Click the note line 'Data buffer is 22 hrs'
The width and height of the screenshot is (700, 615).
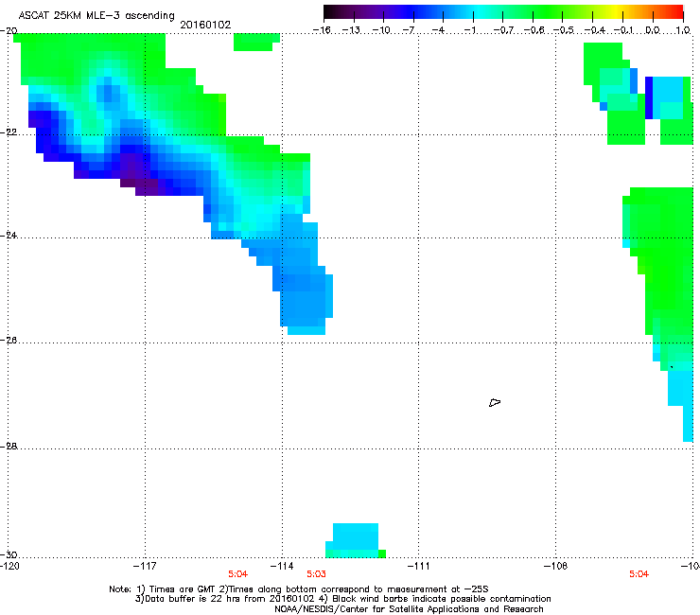click(342, 599)
